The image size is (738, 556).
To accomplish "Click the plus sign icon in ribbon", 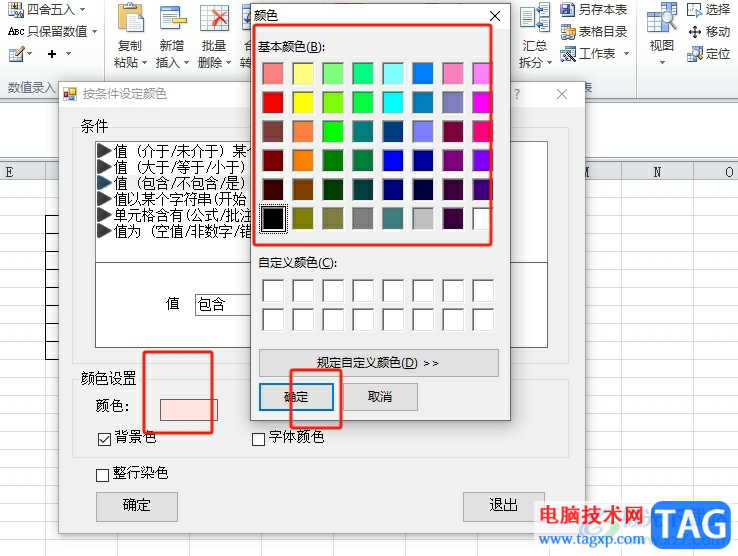I will (52, 54).
